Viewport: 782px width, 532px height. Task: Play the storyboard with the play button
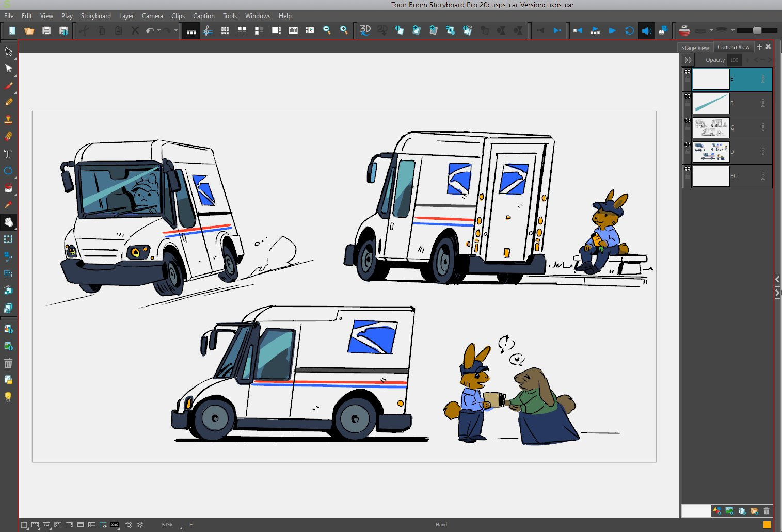click(x=612, y=30)
